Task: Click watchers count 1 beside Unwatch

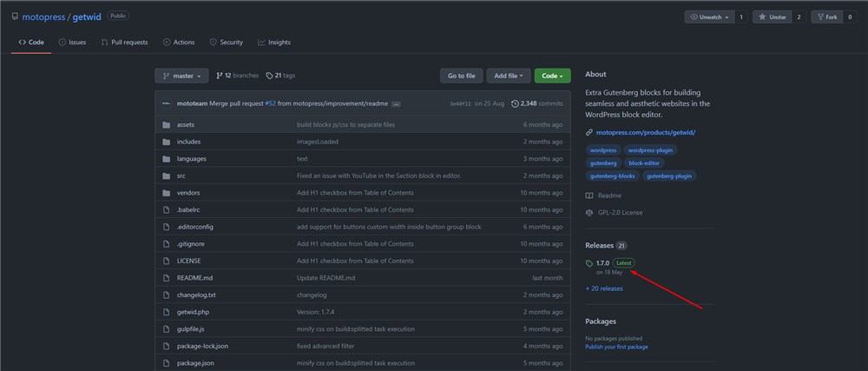Action: 741,17
